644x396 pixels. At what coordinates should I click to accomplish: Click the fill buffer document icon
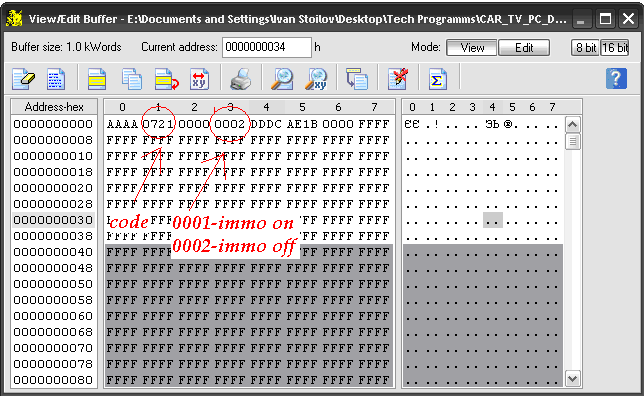tap(56, 78)
